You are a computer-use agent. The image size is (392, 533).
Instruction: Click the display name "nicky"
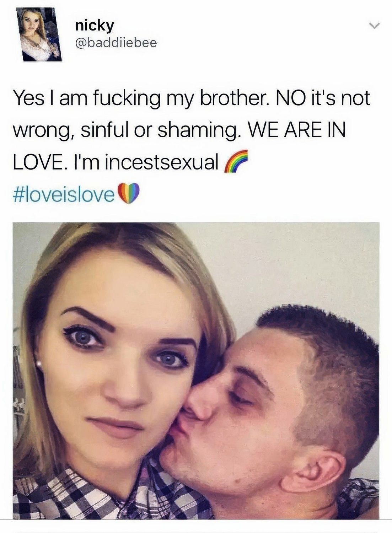tap(95, 25)
